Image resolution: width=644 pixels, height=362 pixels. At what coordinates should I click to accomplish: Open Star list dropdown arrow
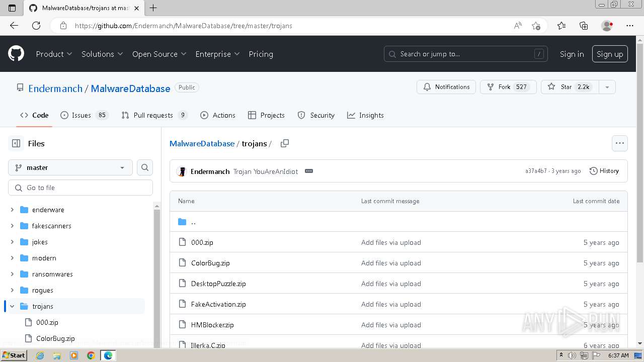(607, 87)
